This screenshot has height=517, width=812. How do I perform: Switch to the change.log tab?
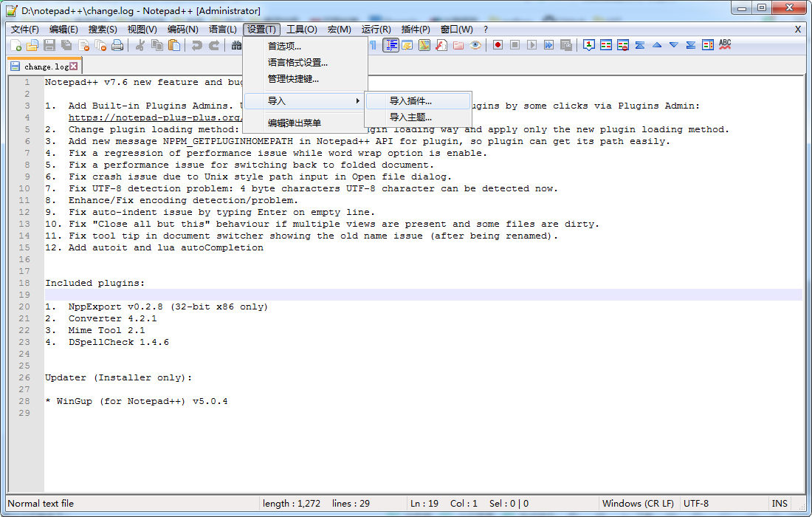pyautogui.click(x=44, y=66)
